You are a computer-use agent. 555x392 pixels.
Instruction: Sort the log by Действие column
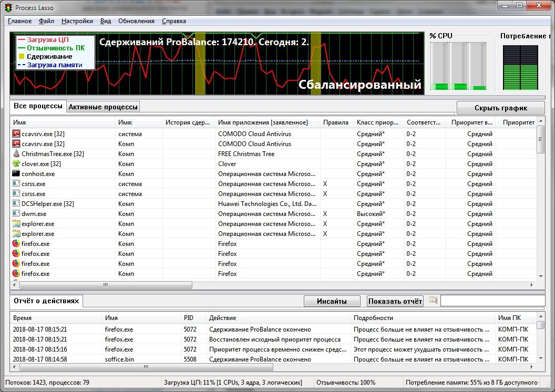coord(278,318)
